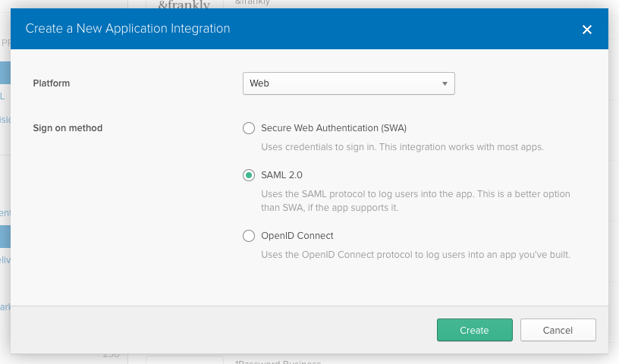Select Secure Web Authentication (SWA) radio button
This screenshot has height=364, width=619.
249,128
